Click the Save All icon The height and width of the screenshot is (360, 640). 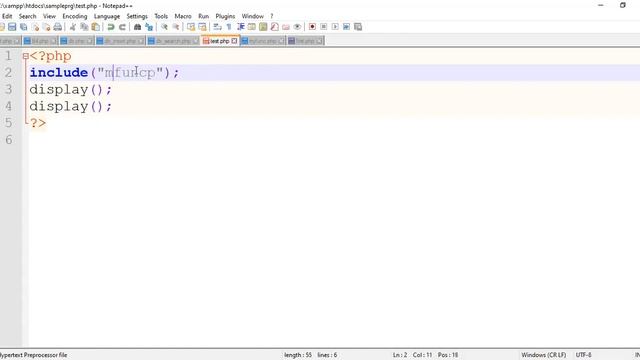click(x=24, y=27)
